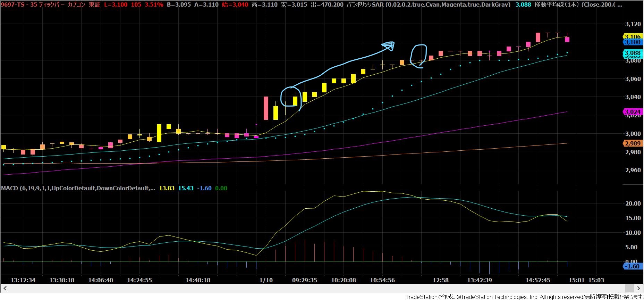
Task: Click the bid value 'B=3,095'
Action: tap(179, 5)
